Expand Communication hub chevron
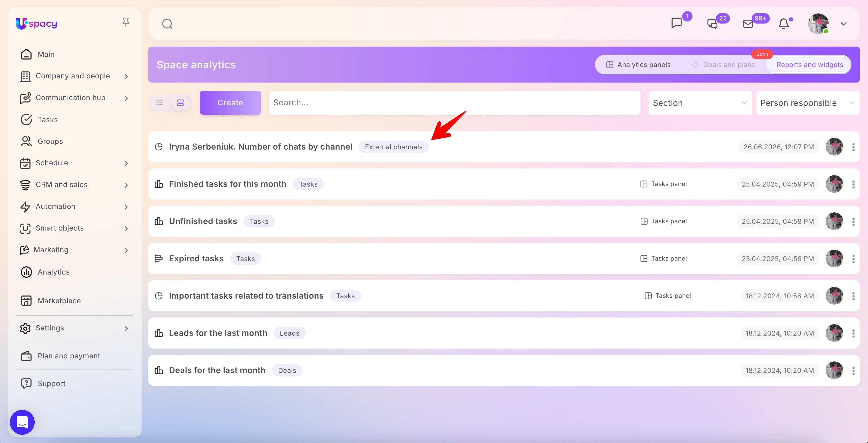This screenshot has width=868, height=443. (x=126, y=98)
